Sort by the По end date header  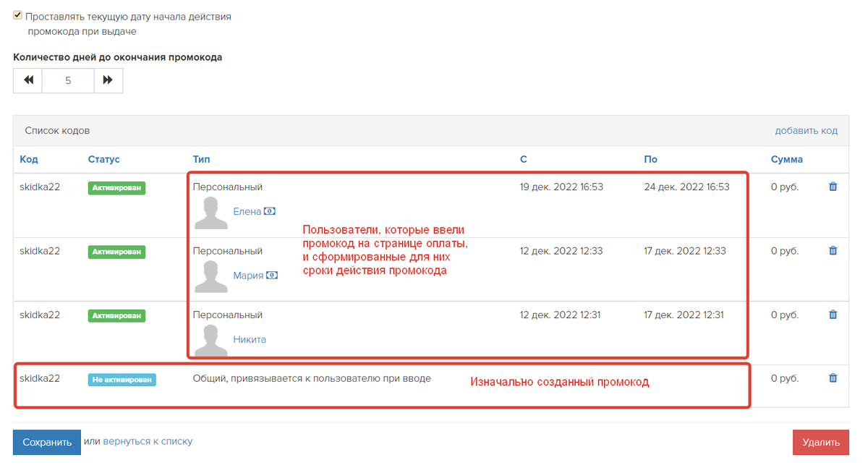click(x=651, y=159)
